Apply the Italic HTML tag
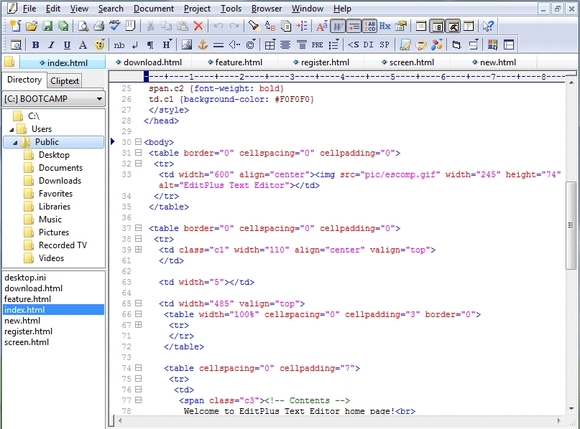Image resolution: width=580 pixels, height=429 pixels. coord(51,45)
